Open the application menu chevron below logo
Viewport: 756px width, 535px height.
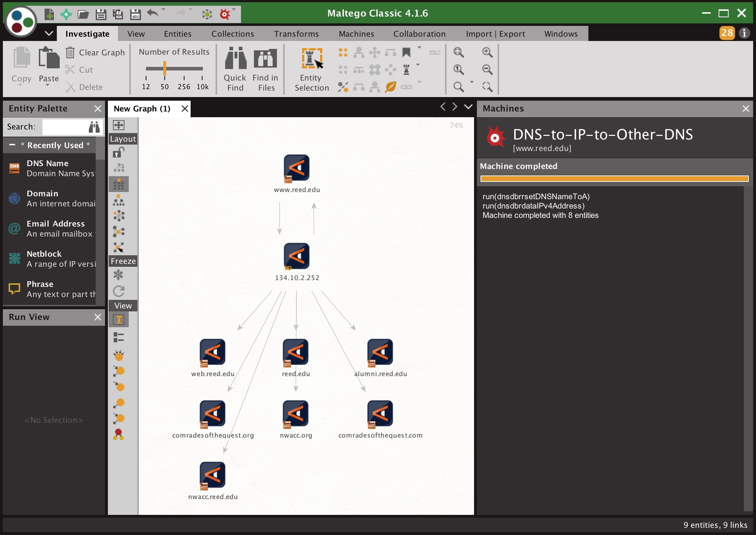(49, 33)
